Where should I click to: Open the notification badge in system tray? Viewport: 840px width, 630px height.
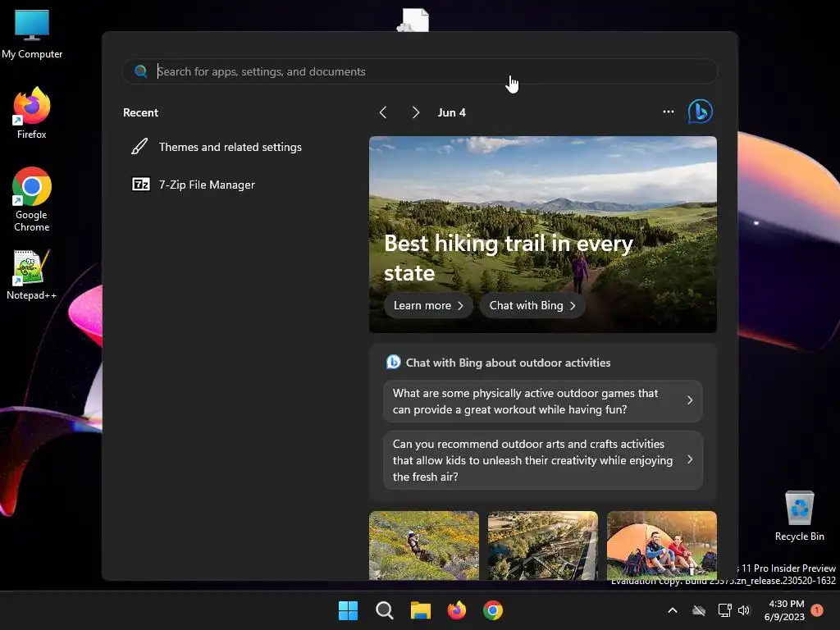point(817,609)
